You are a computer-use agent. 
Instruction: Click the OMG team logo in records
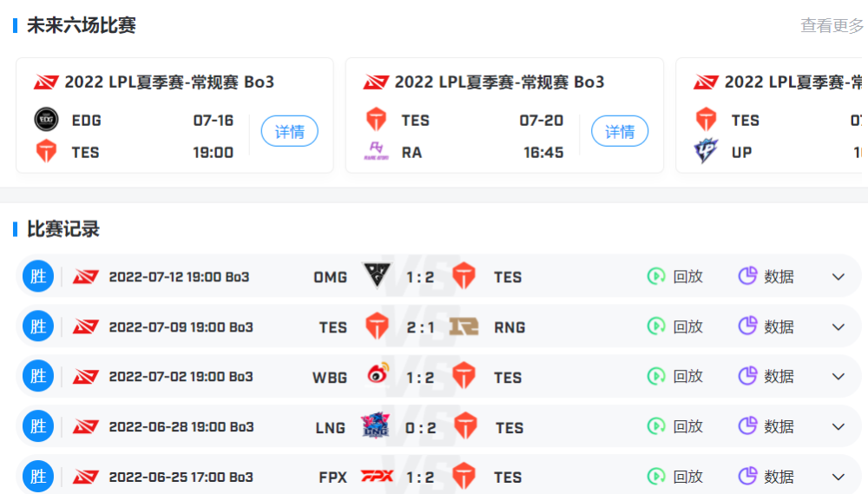click(x=378, y=276)
